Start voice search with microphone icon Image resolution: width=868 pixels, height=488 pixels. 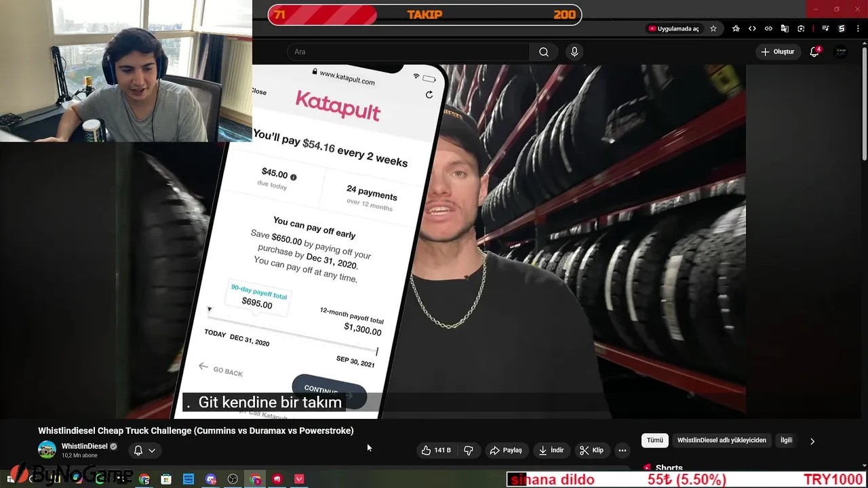point(574,52)
